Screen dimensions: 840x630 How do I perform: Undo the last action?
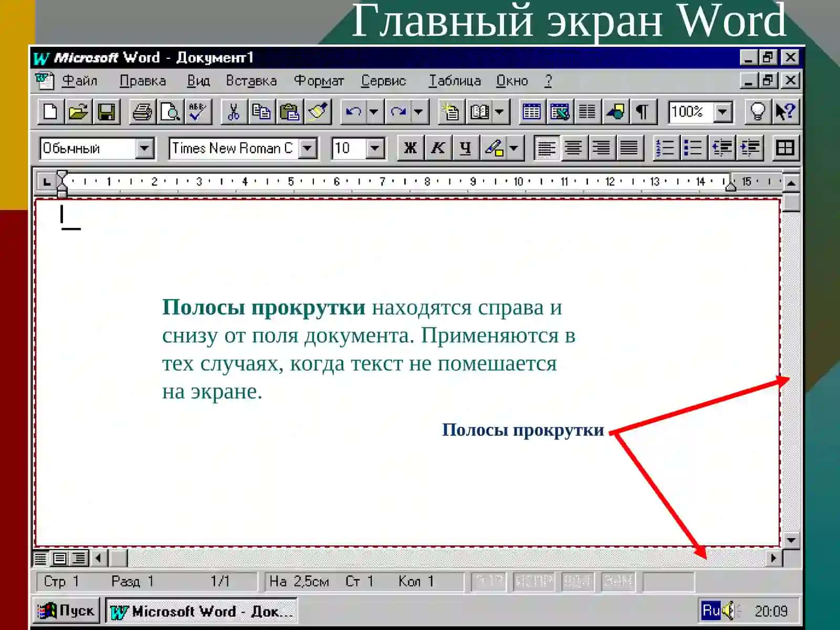click(353, 112)
